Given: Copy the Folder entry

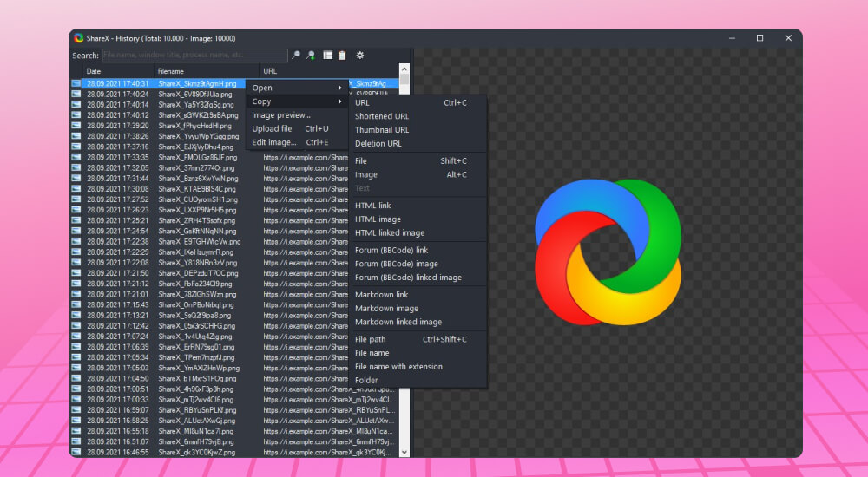Looking at the screenshot, I should coord(418,380).
